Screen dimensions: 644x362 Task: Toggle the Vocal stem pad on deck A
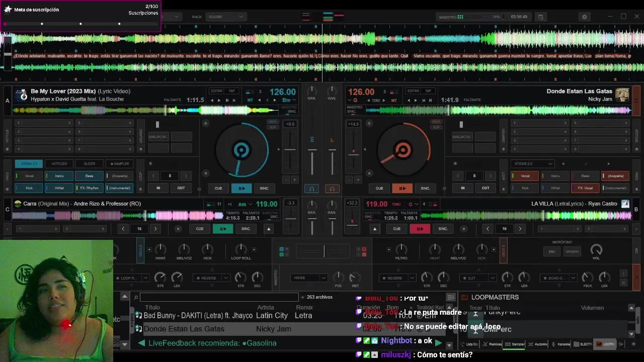click(x=29, y=176)
